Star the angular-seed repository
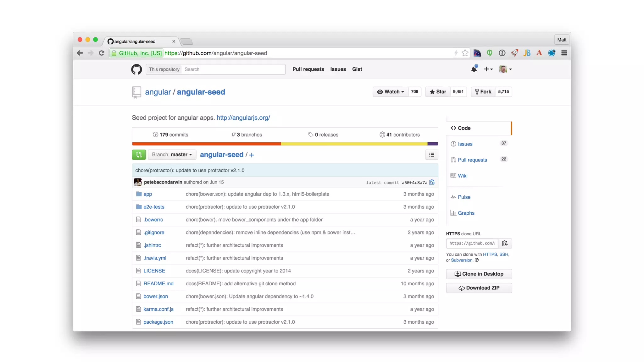The width and height of the screenshot is (644, 362). click(438, 92)
